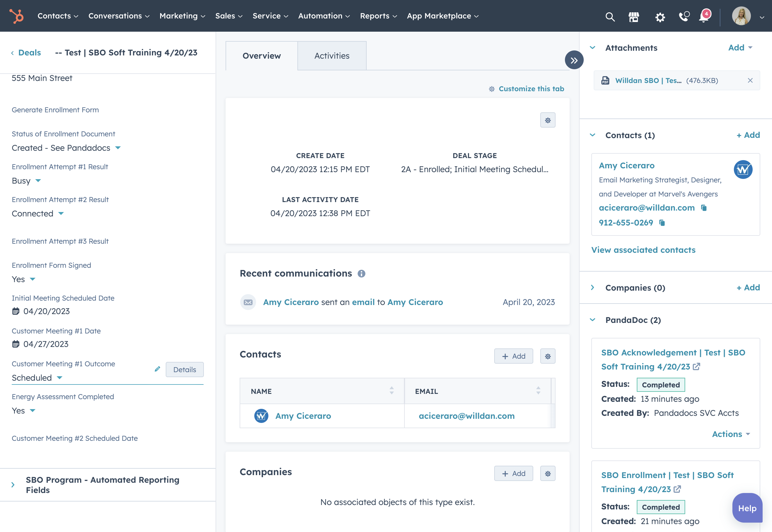Open Enrollment Attempt #1 Result dropdown
The image size is (772, 532).
pos(38,181)
